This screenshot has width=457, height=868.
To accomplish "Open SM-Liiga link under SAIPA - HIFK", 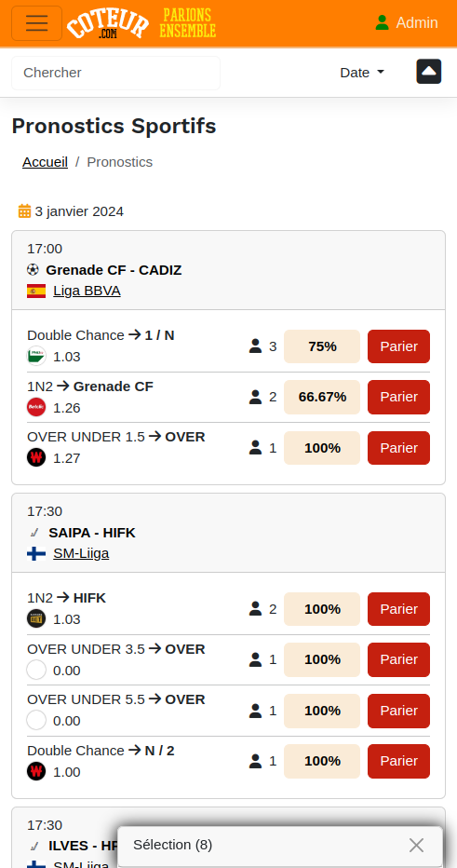I will pyautogui.click(x=81, y=553).
